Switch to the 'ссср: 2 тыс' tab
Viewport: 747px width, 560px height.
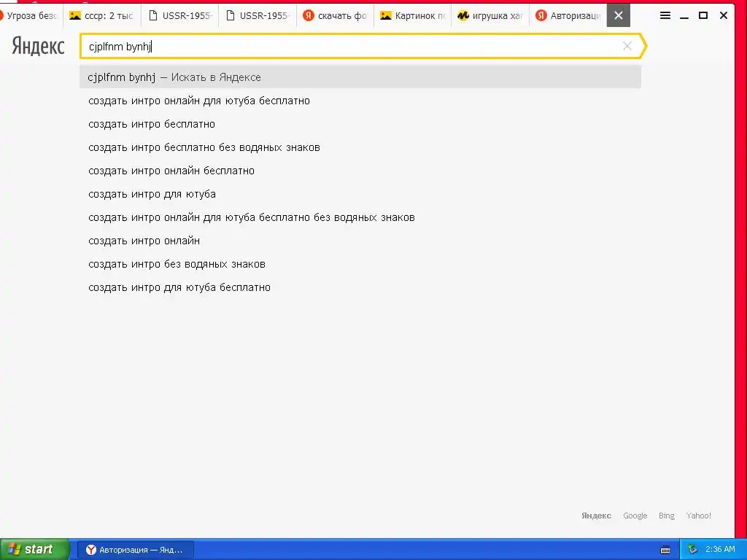102,16
